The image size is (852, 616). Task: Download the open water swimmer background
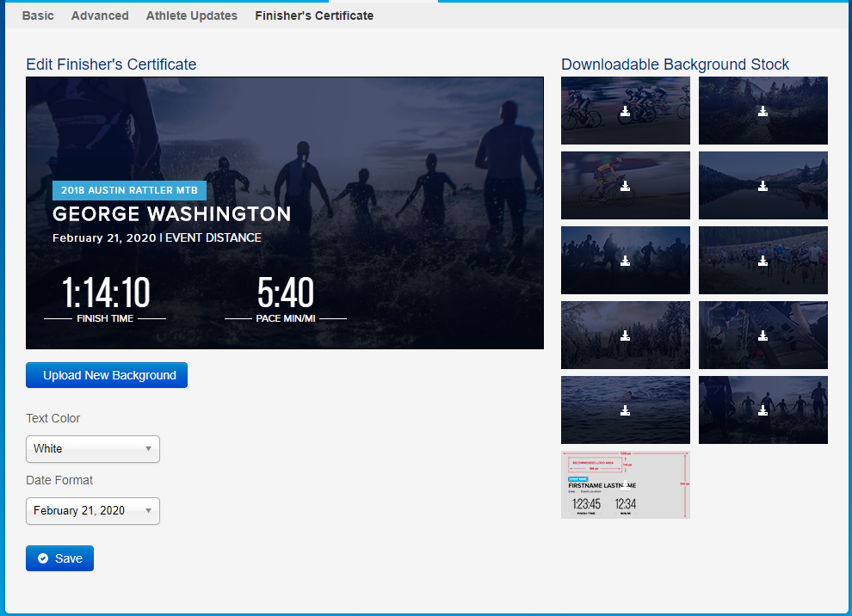click(625, 410)
